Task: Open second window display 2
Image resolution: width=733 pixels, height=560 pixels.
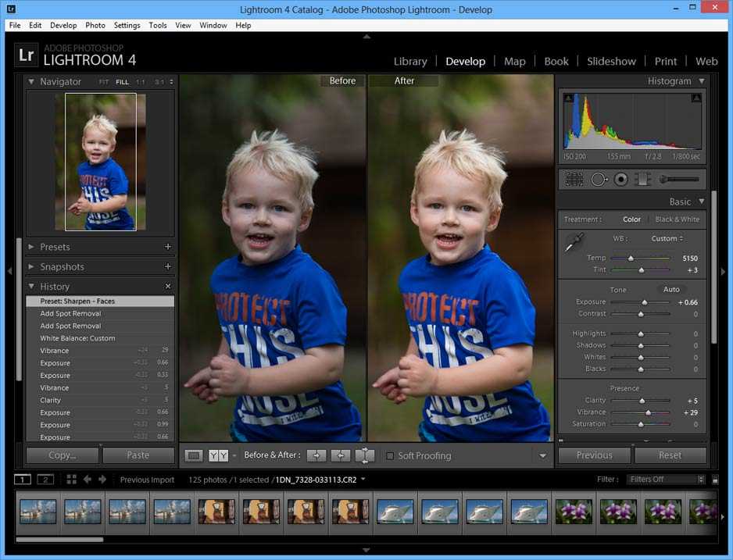Action: tap(45, 480)
